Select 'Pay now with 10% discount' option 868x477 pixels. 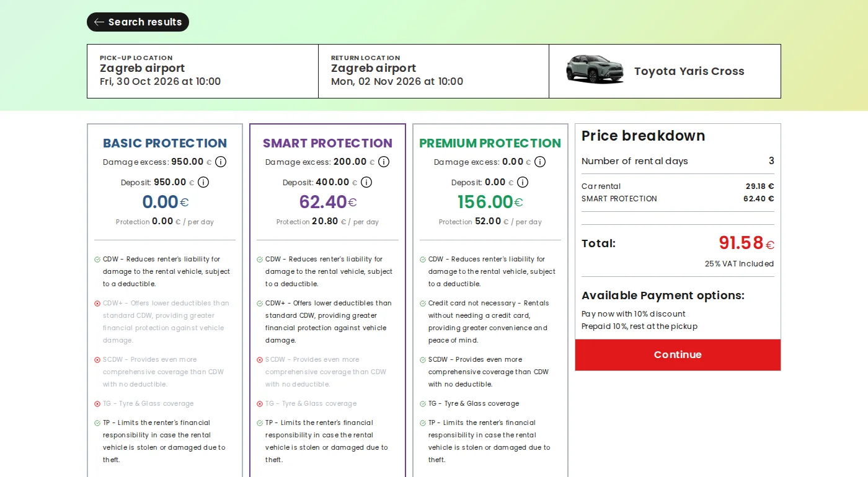pyautogui.click(x=634, y=314)
